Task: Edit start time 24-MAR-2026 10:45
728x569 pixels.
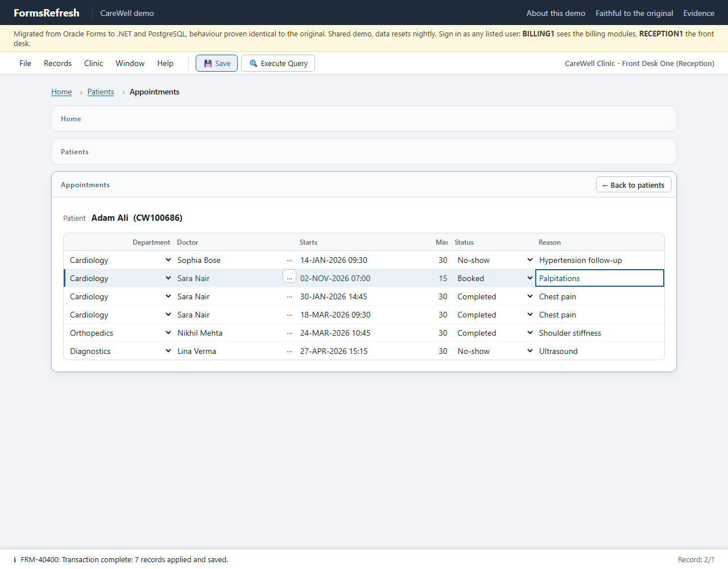Action: pos(359,333)
